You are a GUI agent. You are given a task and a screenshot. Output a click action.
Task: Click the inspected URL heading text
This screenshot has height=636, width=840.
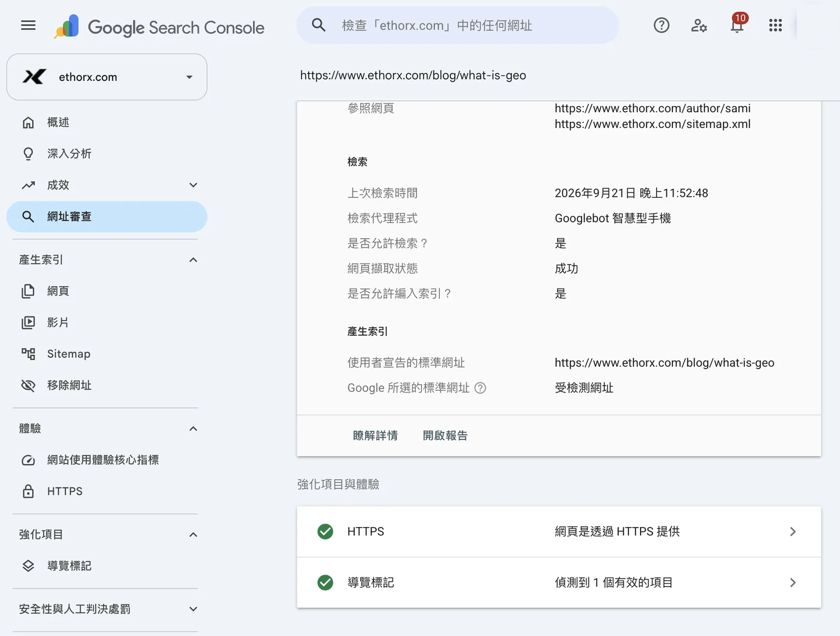413,75
